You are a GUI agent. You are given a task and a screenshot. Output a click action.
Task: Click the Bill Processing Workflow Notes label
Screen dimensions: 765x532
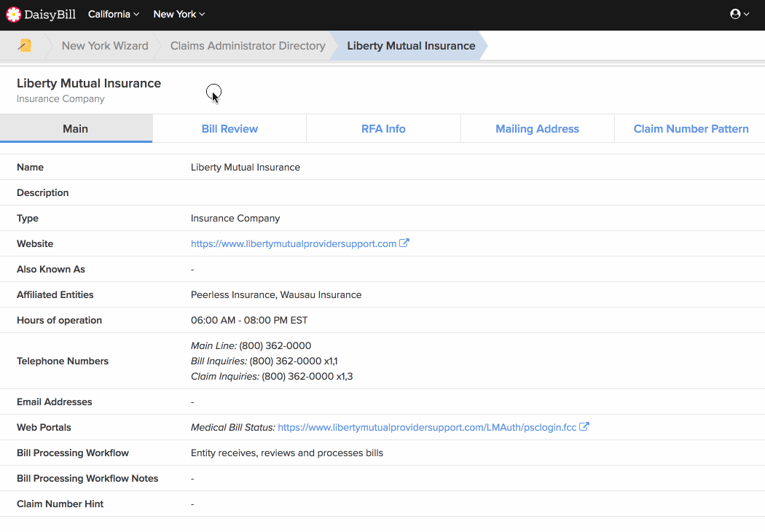(87, 478)
